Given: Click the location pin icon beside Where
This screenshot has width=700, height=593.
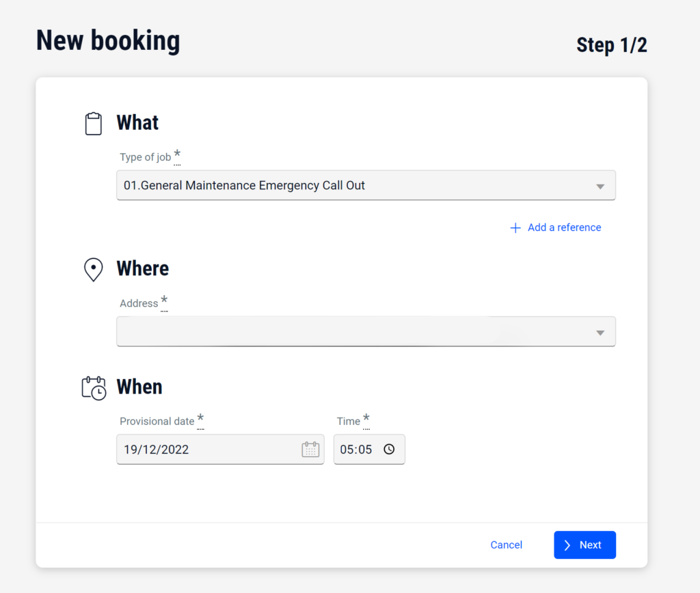Looking at the screenshot, I should point(93,270).
